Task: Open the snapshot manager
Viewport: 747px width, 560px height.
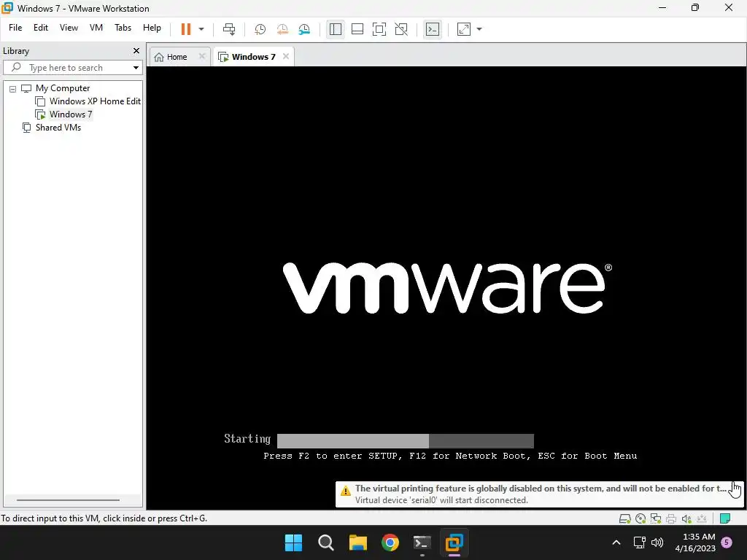Action: (x=304, y=29)
